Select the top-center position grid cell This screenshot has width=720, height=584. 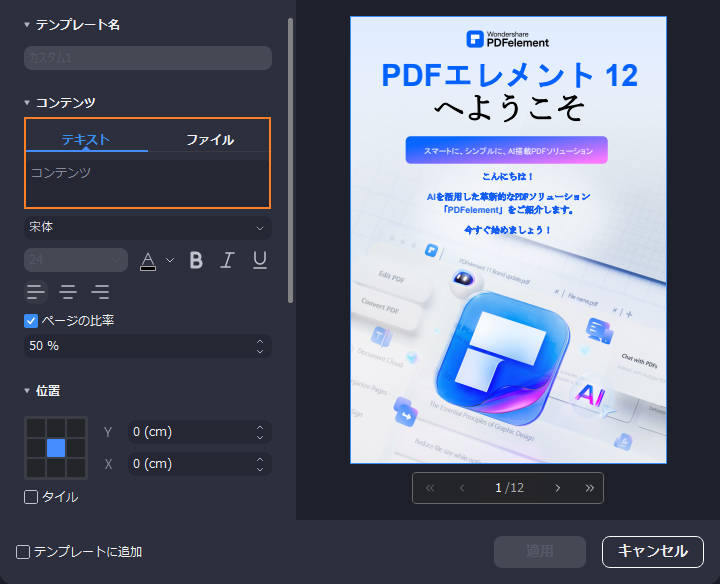pos(56,428)
